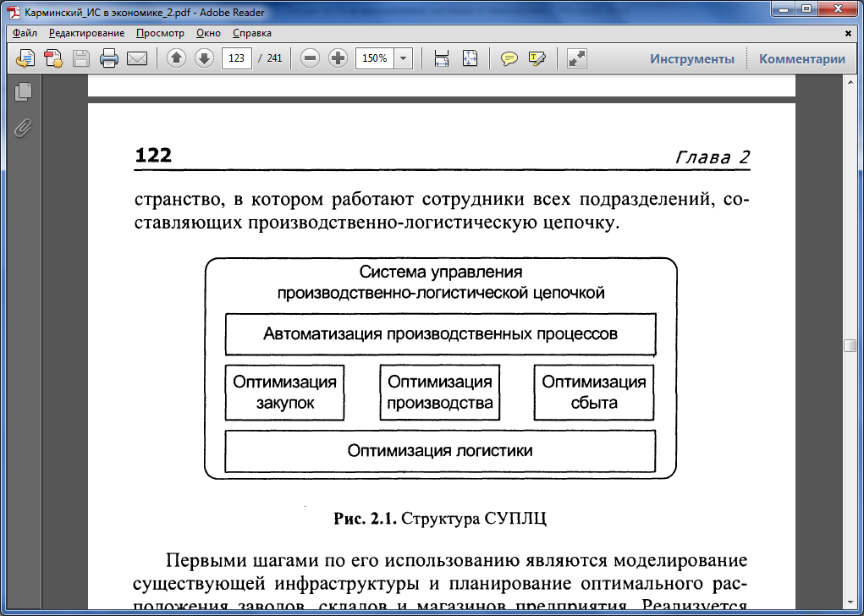Click the Оптимизация закупок box
The height and width of the screenshot is (616, 864).
click(x=284, y=393)
